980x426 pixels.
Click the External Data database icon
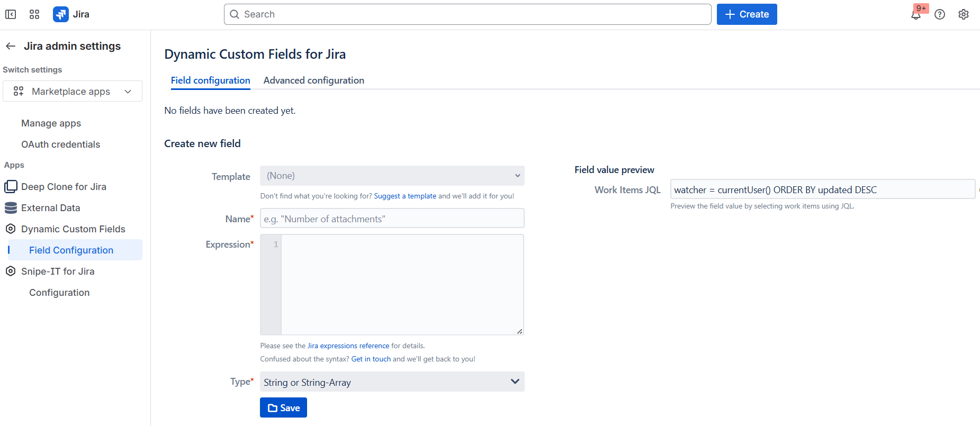[x=11, y=208]
